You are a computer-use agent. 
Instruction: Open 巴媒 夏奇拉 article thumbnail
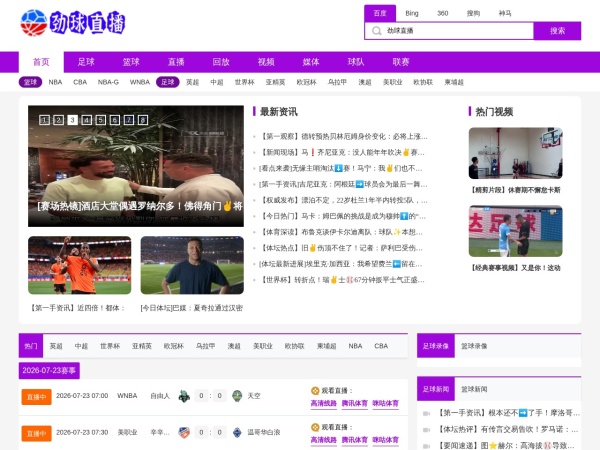click(192, 265)
